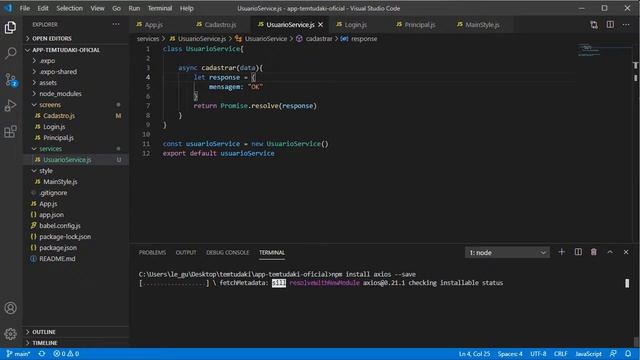Switch to the Debug Console tab
The height and width of the screenshot is (360, 640).
227,253
